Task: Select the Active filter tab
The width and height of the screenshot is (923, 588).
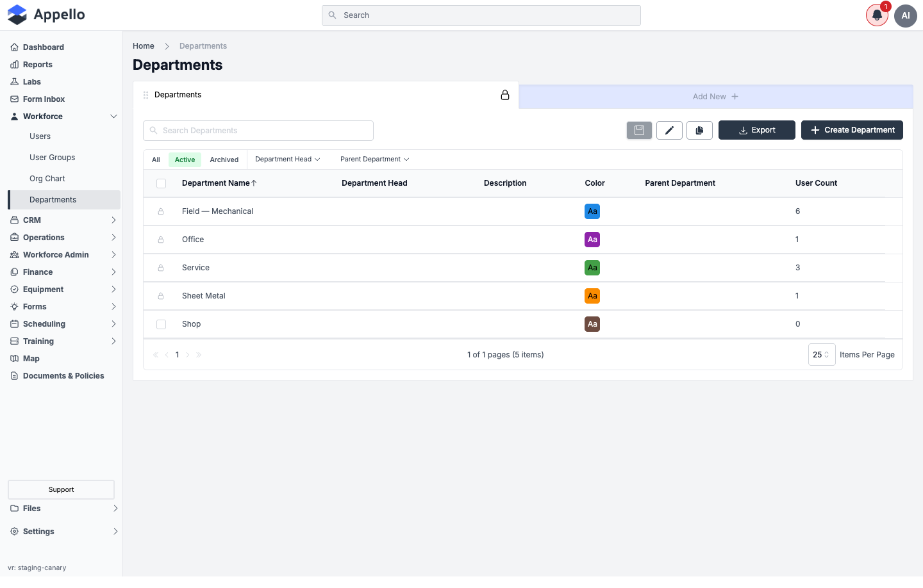Action: pyautogui.click(x=185, y=160)
